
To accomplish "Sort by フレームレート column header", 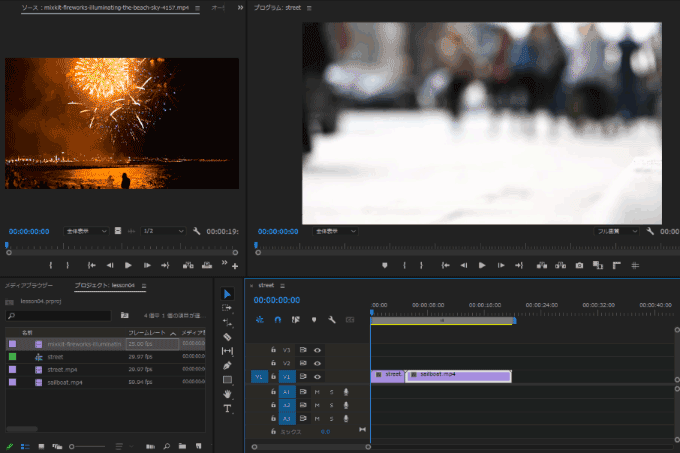I will coord(147,333).
